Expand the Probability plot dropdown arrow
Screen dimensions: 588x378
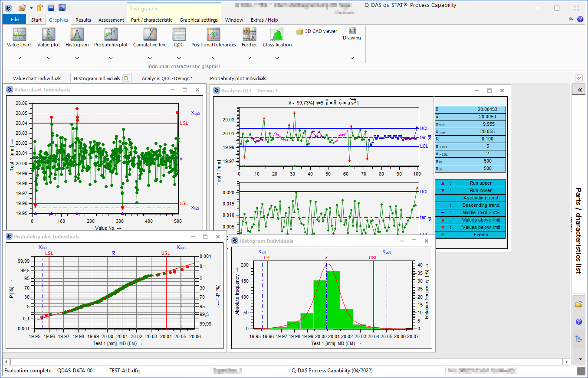point(111,58)
